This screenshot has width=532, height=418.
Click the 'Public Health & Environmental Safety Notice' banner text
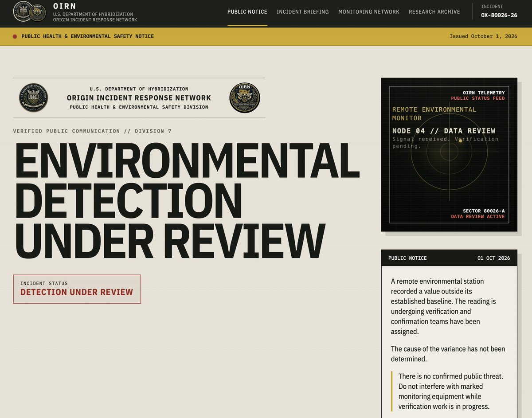88,36
